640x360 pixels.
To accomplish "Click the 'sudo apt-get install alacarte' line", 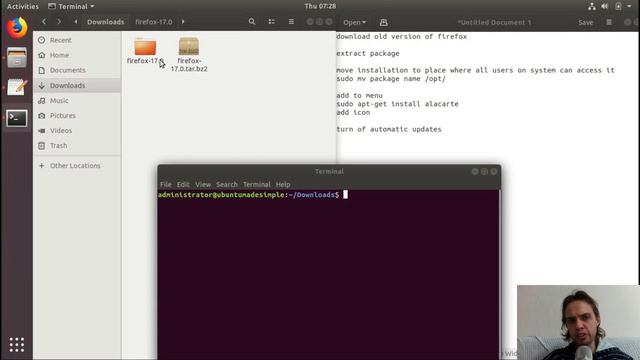I will point(398,104).
